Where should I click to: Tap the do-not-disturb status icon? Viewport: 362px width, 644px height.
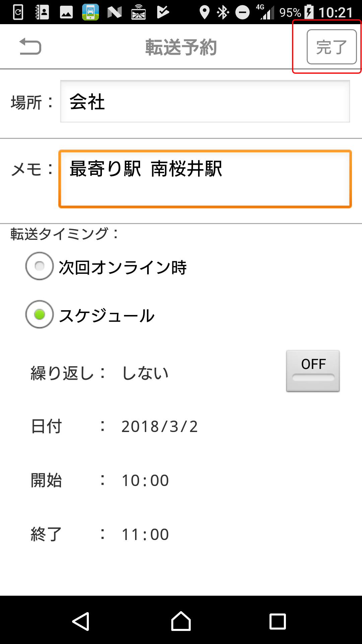point(242,13)
